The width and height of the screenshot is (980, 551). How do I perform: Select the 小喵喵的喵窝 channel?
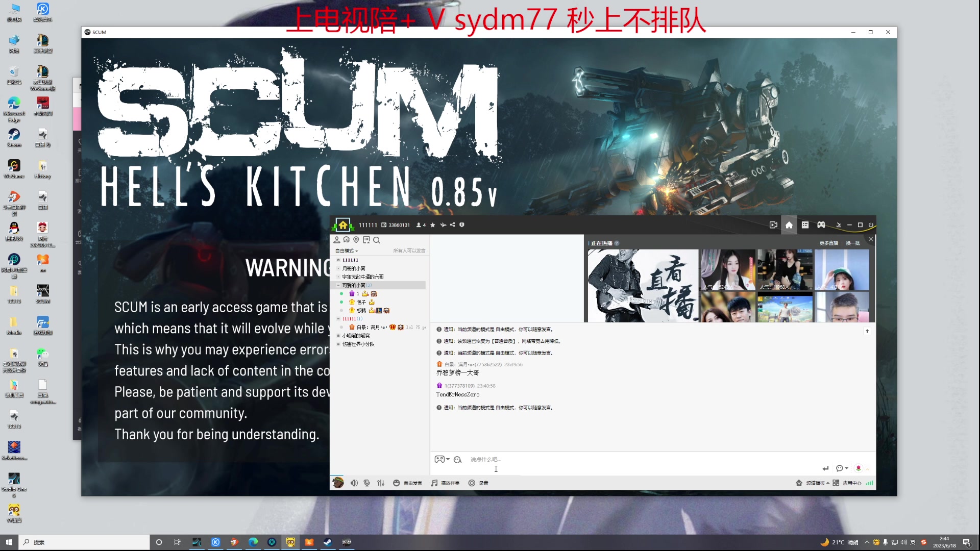(356, 336)
